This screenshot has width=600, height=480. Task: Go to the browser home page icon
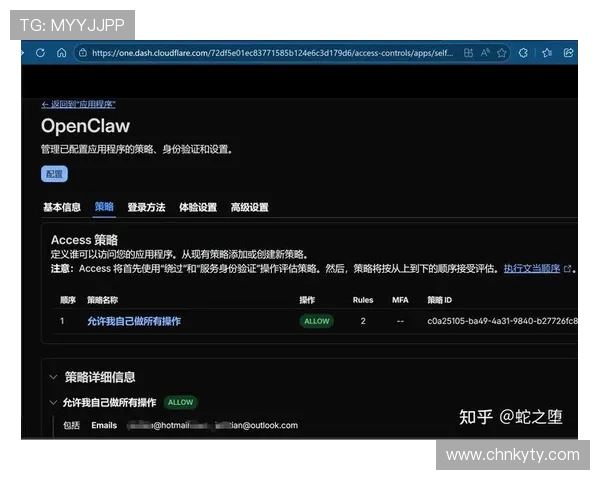61,53
